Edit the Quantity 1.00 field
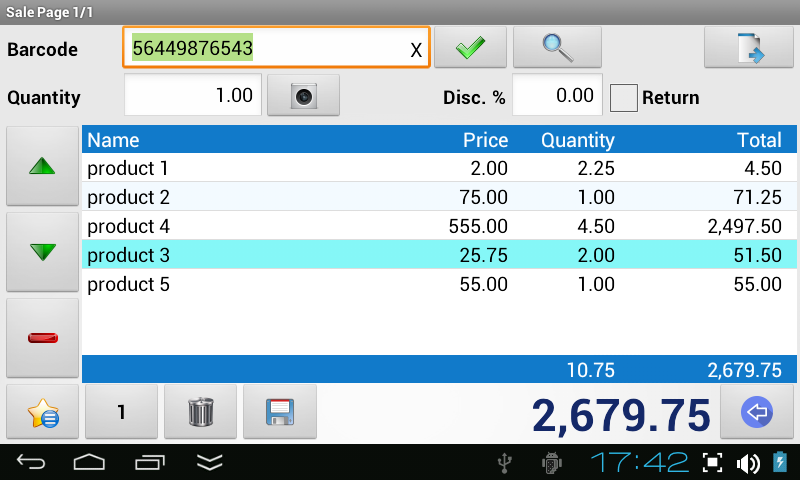This screenshot has width=800, height=480. coord(193,95)
